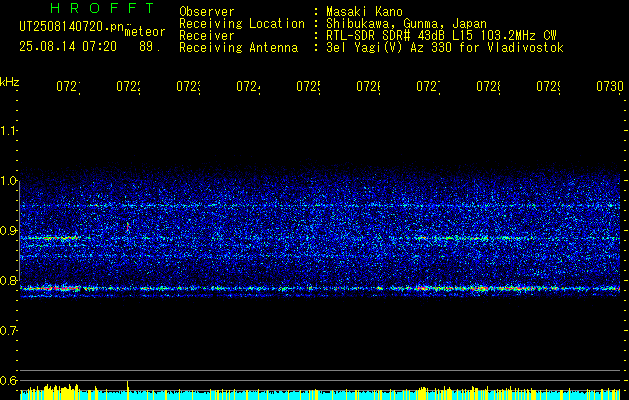
Task: Select the filename UT2508140720 text
Action: pos(71,27)
